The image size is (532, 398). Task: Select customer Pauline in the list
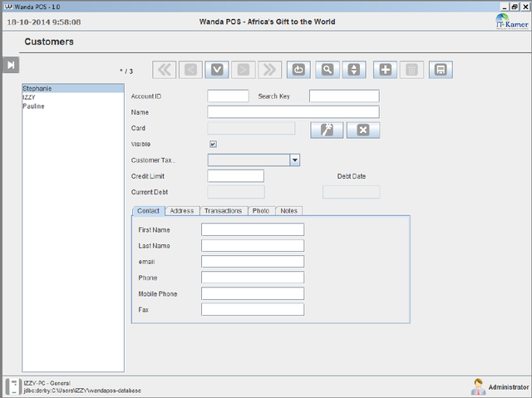click(34, 106)
